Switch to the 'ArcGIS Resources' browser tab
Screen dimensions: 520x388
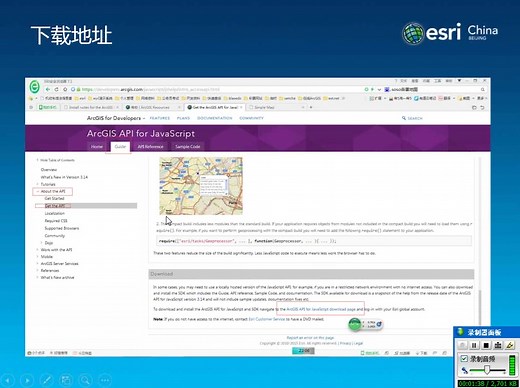point(153,107)
